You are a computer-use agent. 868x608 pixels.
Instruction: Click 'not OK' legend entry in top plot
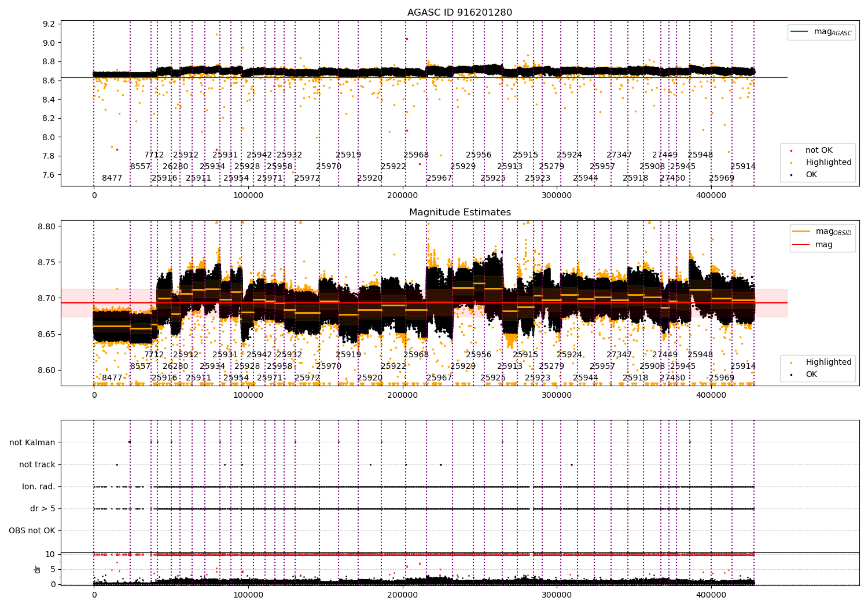pos(812,151)
